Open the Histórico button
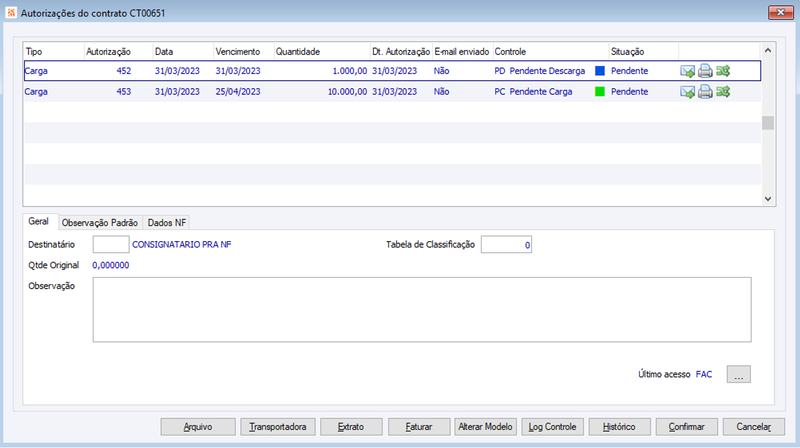Screen dimensions: 800x448 point(619,427)
